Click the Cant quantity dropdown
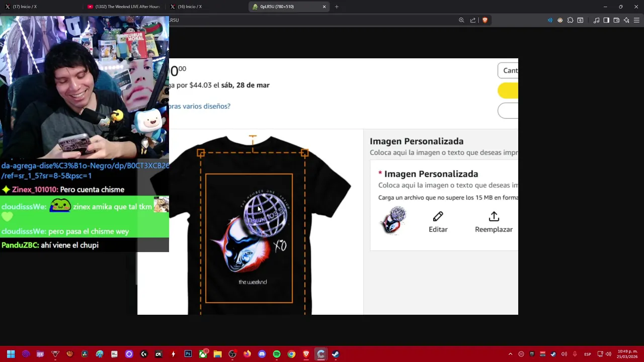Screen dimensions: 644x362 (x=508, y=70)
